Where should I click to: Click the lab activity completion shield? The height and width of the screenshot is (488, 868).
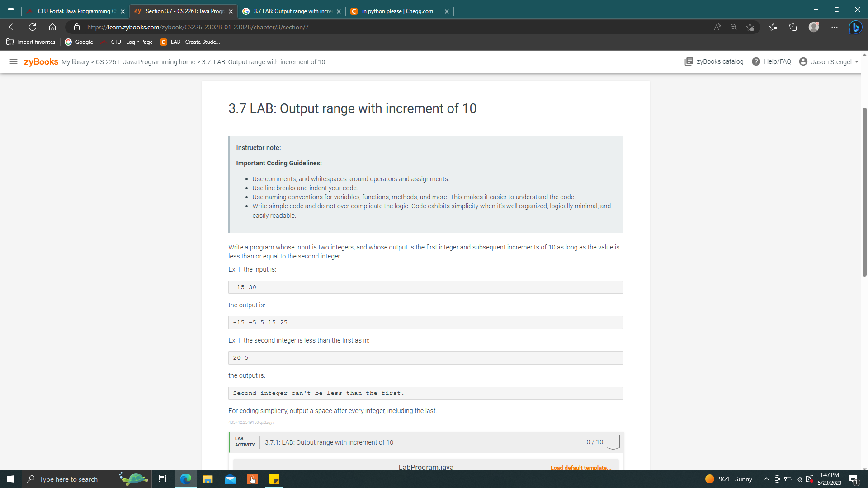[x=613, y=442]
